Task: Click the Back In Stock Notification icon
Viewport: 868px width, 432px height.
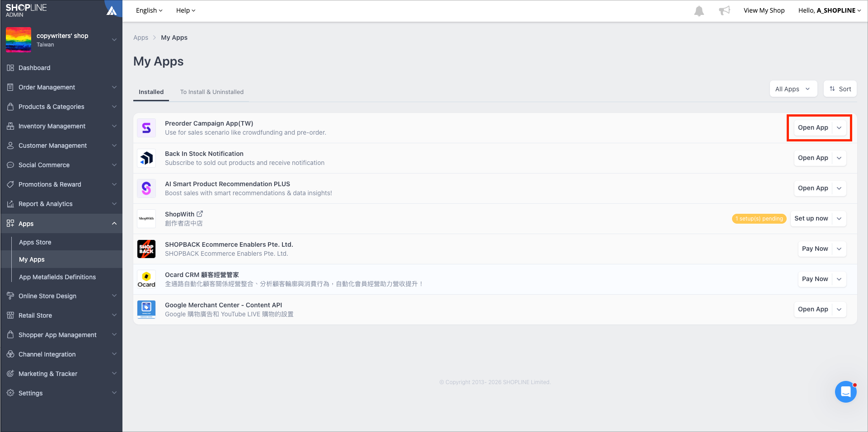Action: [146, 158]
